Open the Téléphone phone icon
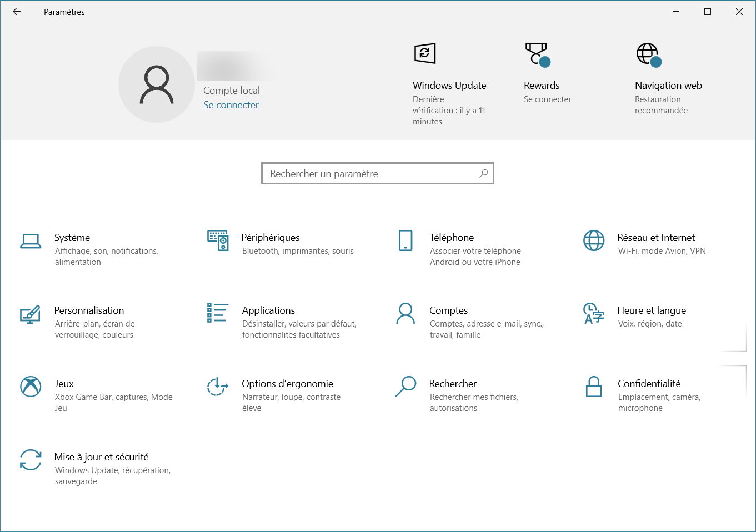The image size is (756, 532). click(x=405, y=240)
